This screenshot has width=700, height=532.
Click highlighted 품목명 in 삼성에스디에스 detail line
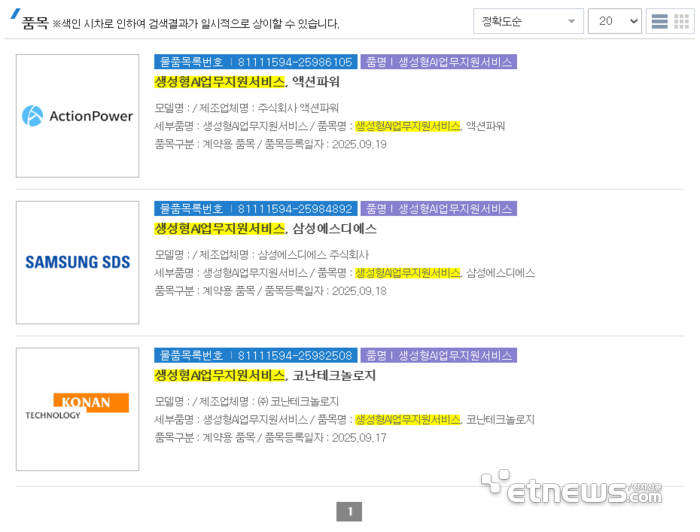[x=408, y=273]
